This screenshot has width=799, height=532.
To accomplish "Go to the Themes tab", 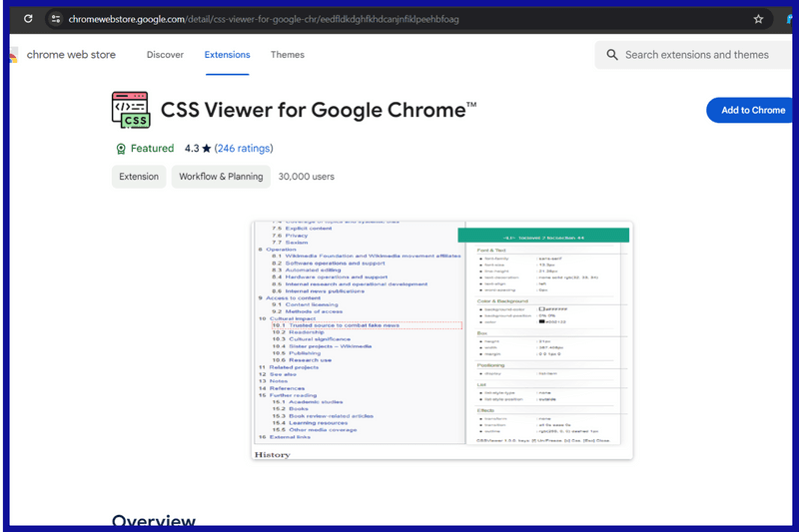I will coord(288,55).
